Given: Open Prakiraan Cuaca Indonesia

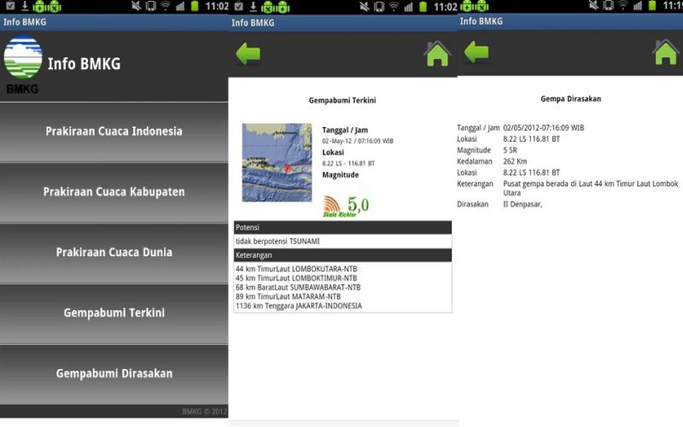Looking at the screenshot, I should click(114, 132).
